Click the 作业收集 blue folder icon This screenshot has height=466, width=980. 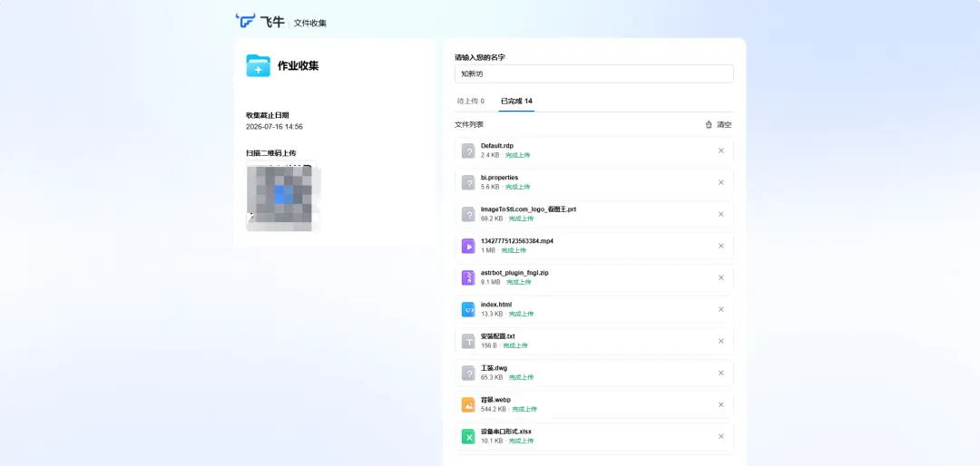tap(258, 65)
